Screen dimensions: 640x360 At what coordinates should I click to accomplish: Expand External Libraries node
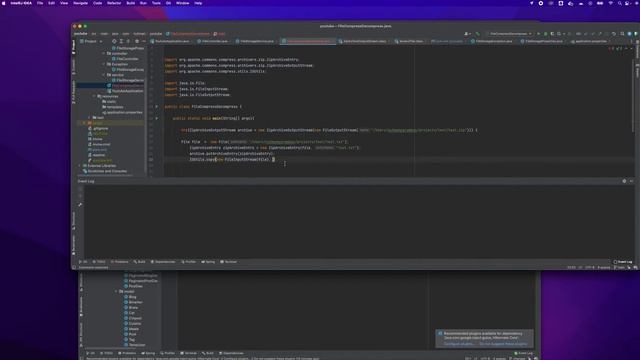click(x=80, y=166)
